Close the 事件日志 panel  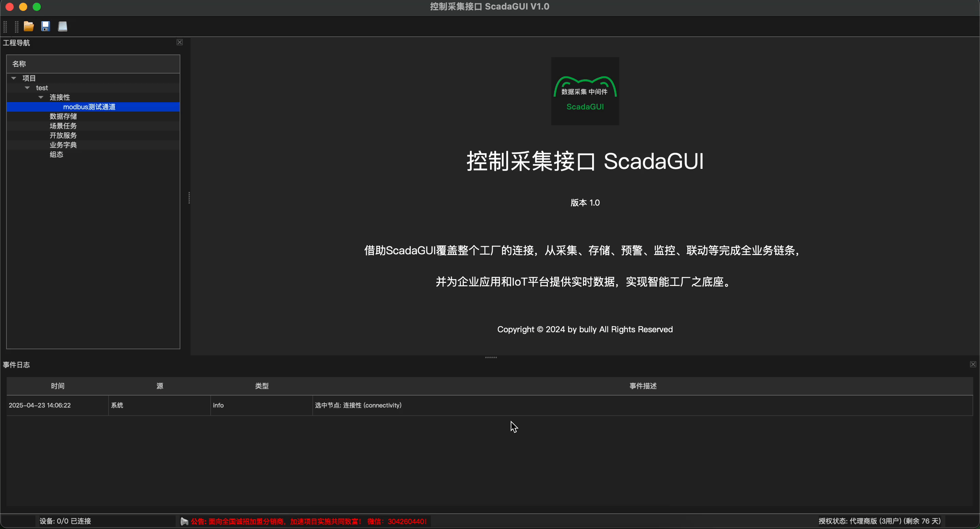coord(973,364)
